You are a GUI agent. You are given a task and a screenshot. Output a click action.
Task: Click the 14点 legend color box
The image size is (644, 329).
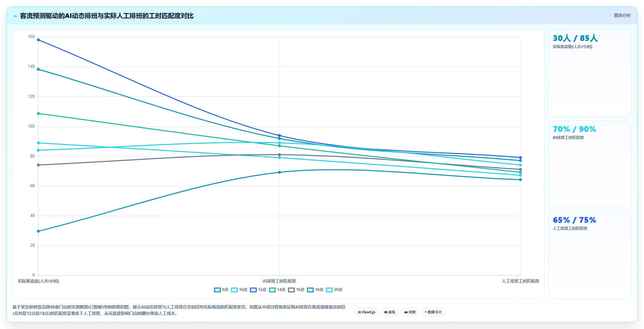click(273, 290)
